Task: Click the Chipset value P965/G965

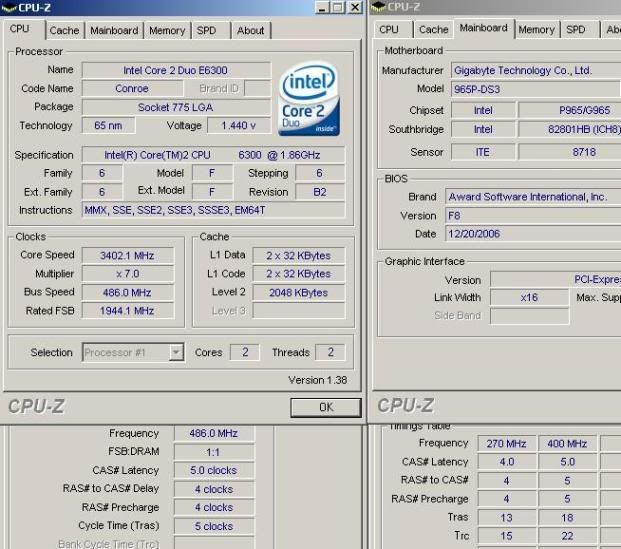Action: coord(570,110)
